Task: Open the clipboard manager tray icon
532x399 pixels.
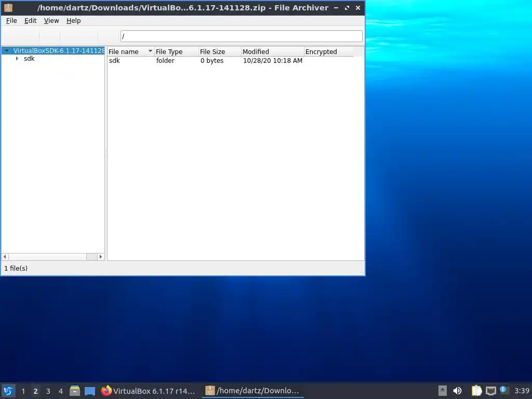Action: point(477,391)
